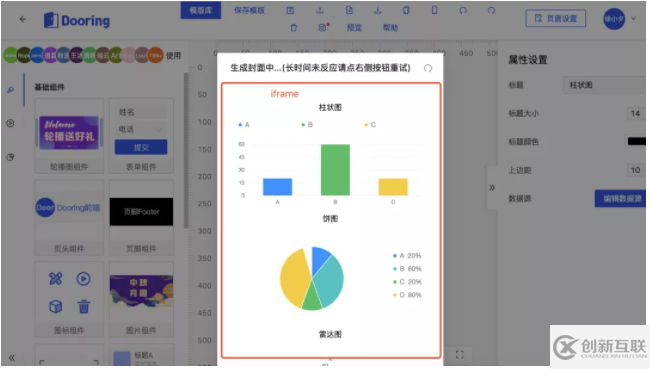Click the Dooring logo

[77, 20]
